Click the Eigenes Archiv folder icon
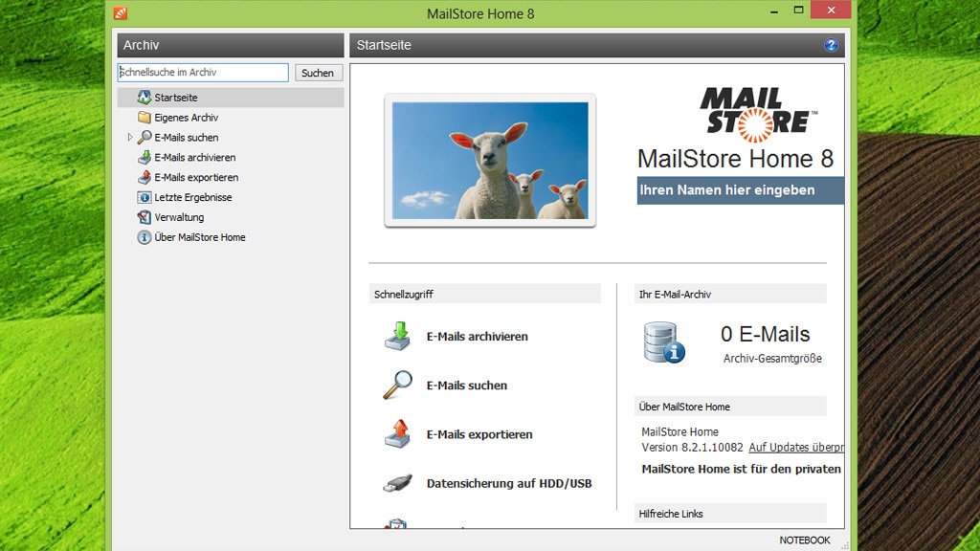Screen dimensions: 980x551 (145, 118)
